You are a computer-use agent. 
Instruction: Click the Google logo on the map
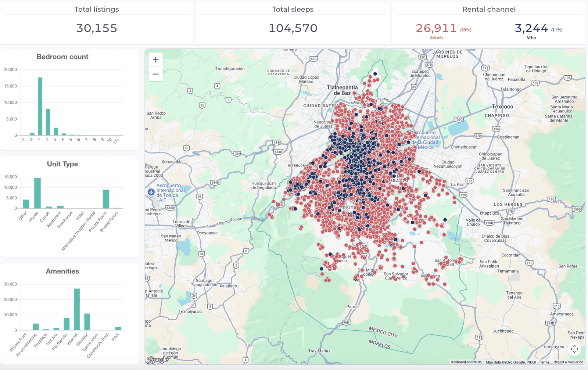pyautogui.click(x=158, y=360)
